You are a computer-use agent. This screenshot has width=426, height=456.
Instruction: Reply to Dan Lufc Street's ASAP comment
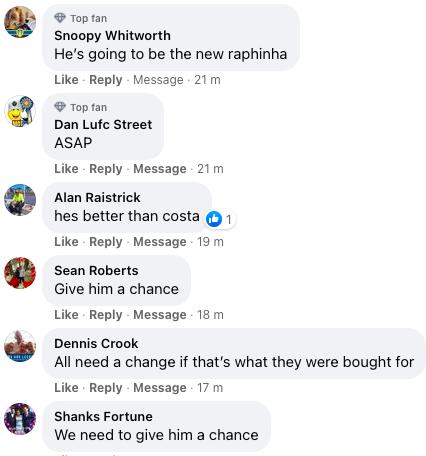(106, 169)
